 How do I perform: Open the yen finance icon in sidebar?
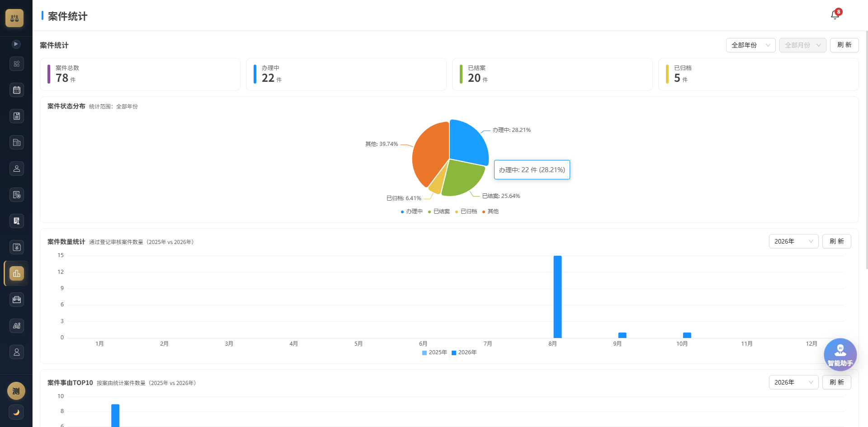point(17,247)
